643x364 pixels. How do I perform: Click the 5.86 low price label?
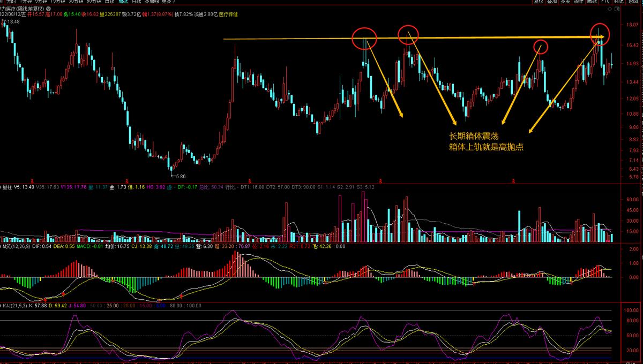[180, 176]
